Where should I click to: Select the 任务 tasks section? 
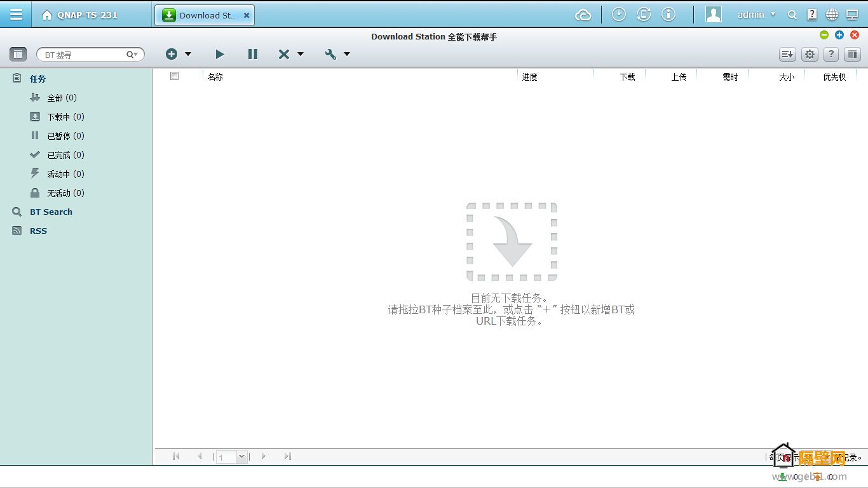pos(37,79)
